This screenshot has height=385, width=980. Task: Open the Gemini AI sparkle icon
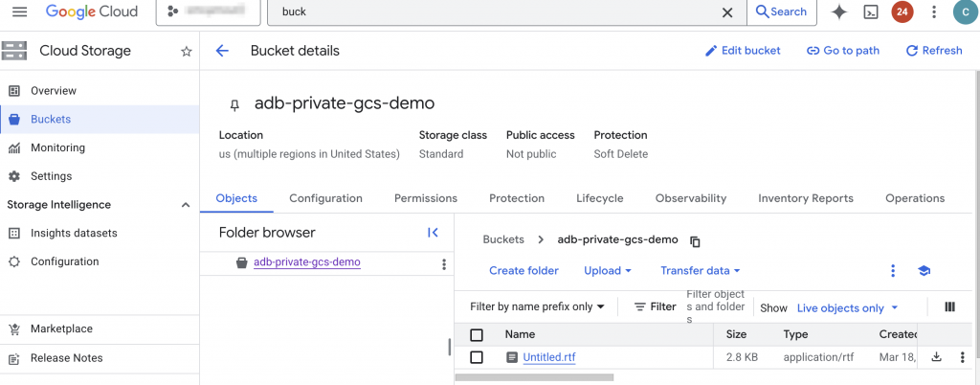click(839, 12)
